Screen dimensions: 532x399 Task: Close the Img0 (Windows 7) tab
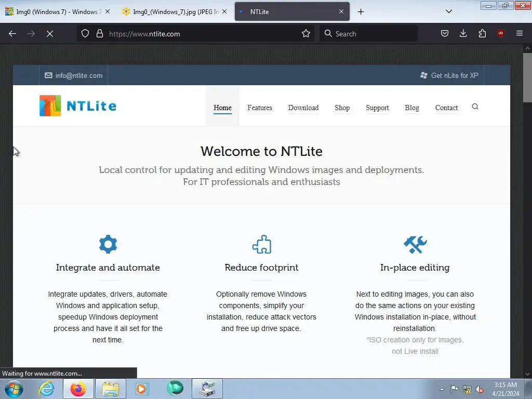tap(108, 11)
